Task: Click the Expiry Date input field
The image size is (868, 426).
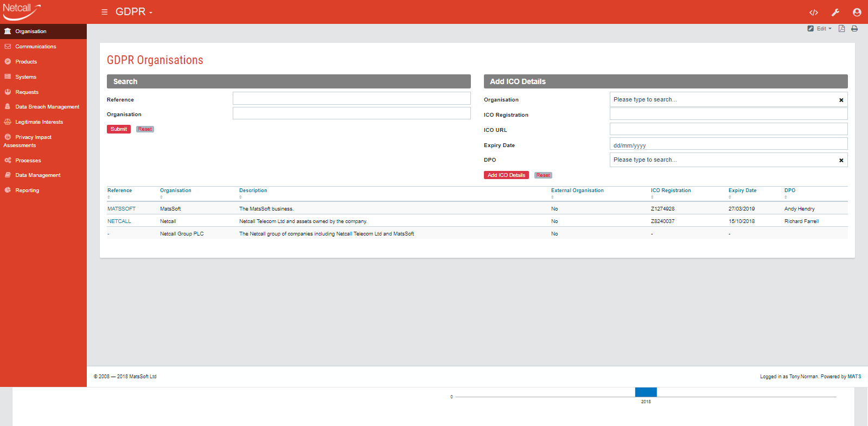Action: tap(728, 145)
